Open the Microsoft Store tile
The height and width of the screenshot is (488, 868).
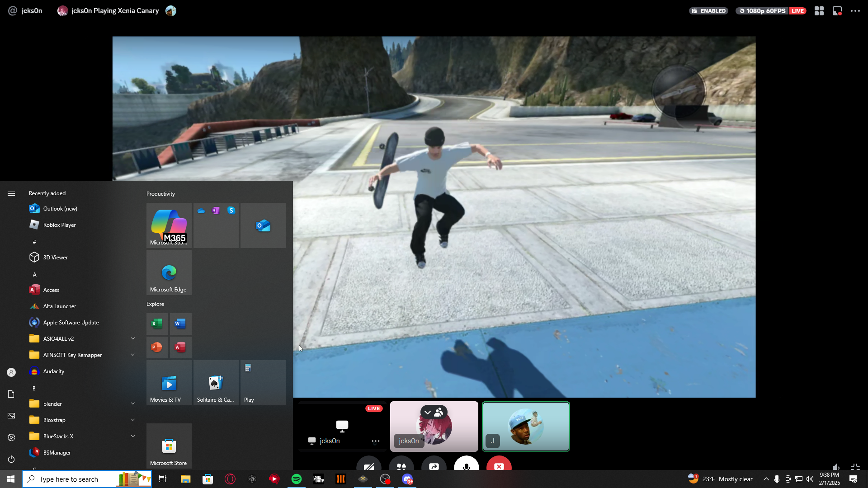(x=169, y=446)
